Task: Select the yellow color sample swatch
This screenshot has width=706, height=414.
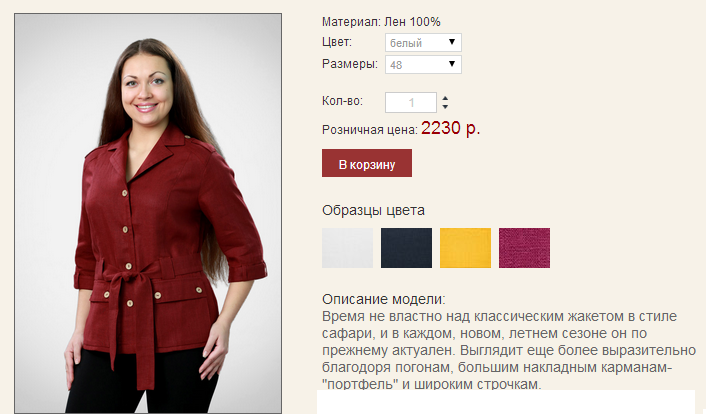Action: tap(465, 248)
